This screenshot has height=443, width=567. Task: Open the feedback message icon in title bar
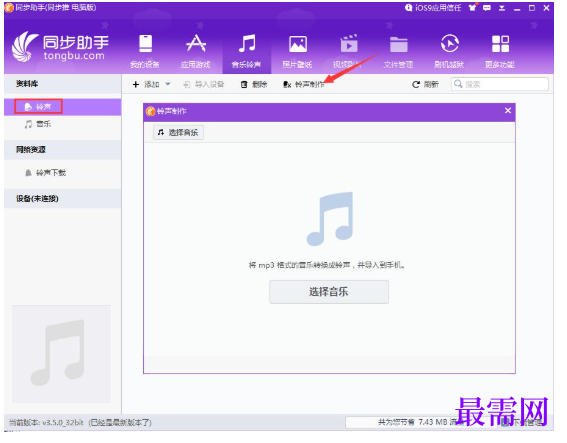click(x=487, y=8)
